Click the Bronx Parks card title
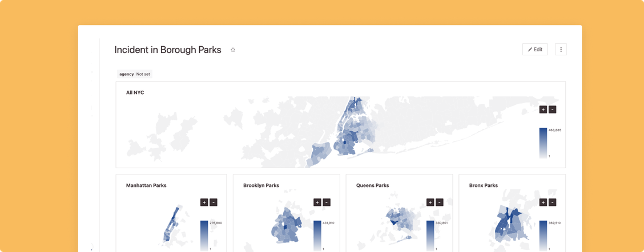Viewport: 644px width, 252px height. coord(484,185)
